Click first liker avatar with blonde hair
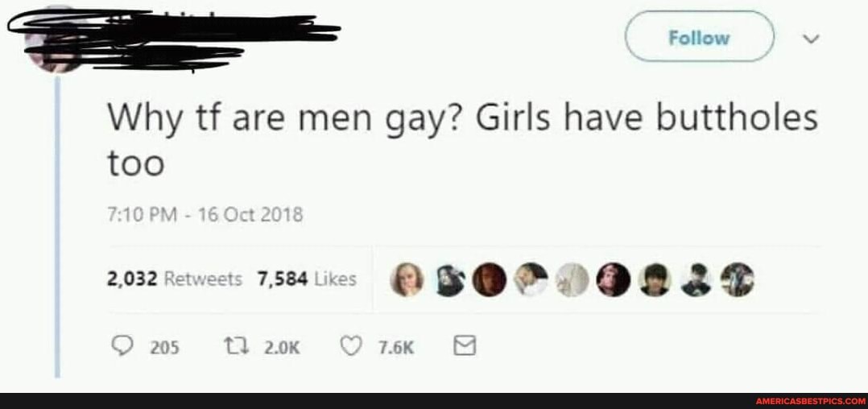Screen dimensions: 868x409 (x=407, y=279)
